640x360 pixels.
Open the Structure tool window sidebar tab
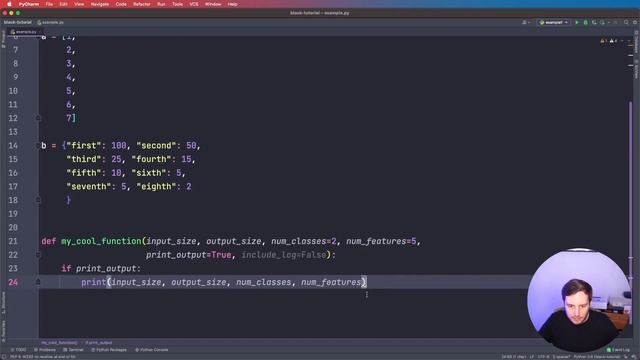tap(3, 303)
